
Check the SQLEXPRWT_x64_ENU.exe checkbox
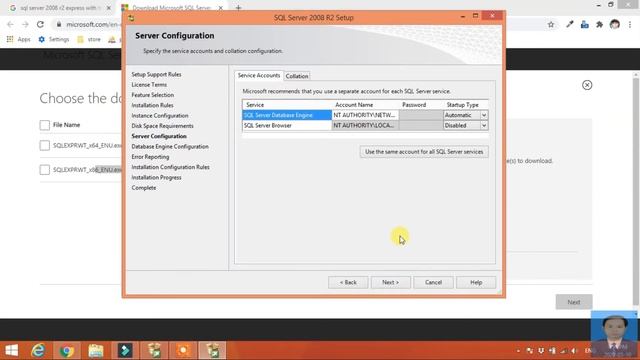[44, 145]
